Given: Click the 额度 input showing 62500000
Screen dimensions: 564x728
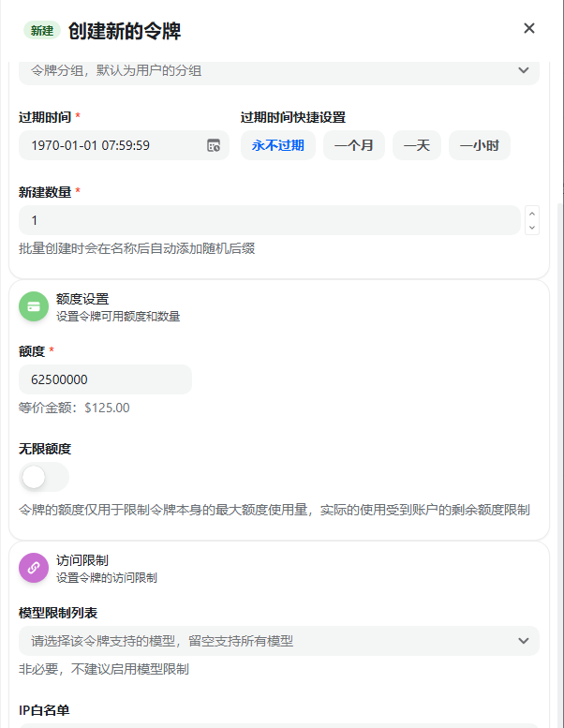Looking at the screenshot, I should pos(105,379).
